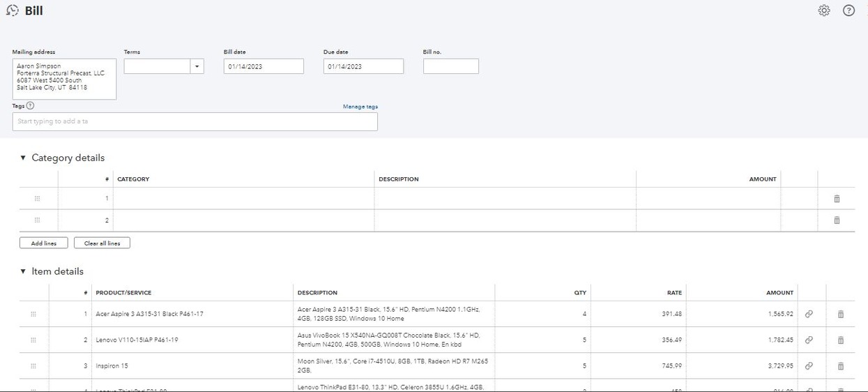Click the Clear all lines button
This screenshot has height=392, width=868.
(102, 243)
